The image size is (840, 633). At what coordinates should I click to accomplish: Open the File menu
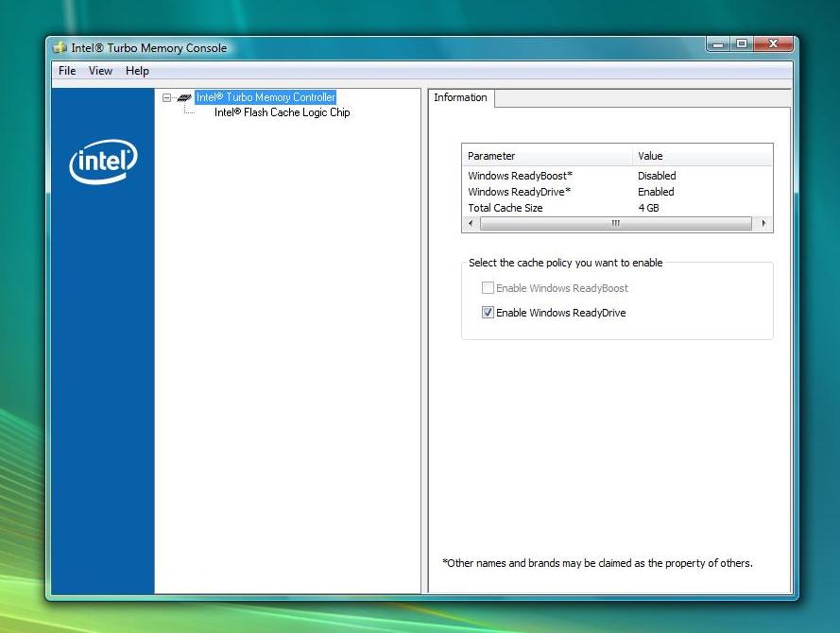pos(67,71)
